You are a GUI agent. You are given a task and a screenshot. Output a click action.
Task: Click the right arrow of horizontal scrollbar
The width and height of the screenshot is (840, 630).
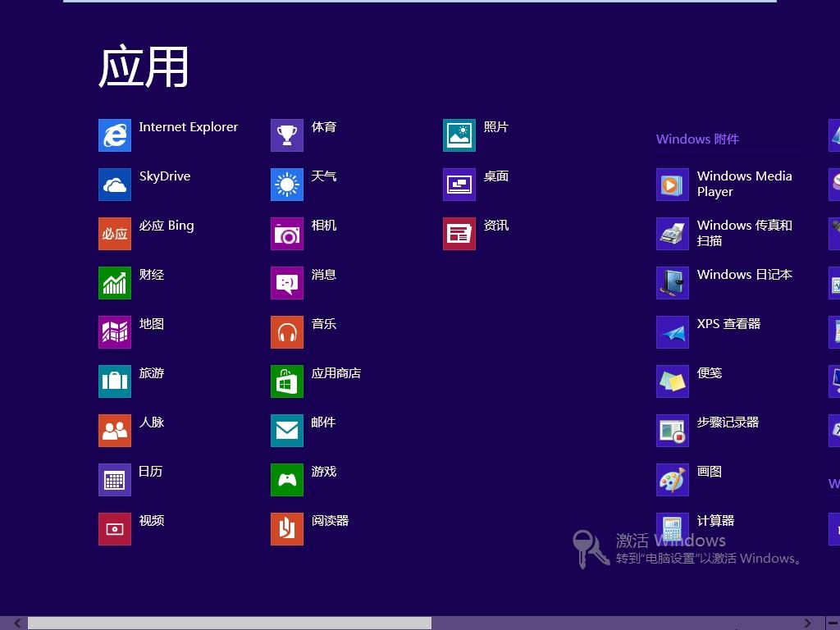tap(807, 623)
